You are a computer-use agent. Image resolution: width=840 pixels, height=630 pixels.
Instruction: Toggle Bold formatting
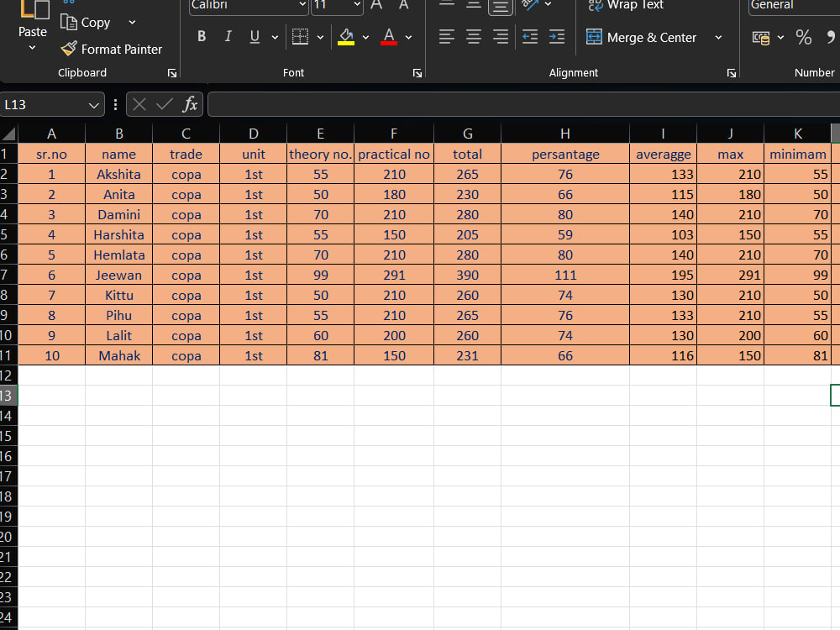(x=202, y=36)
